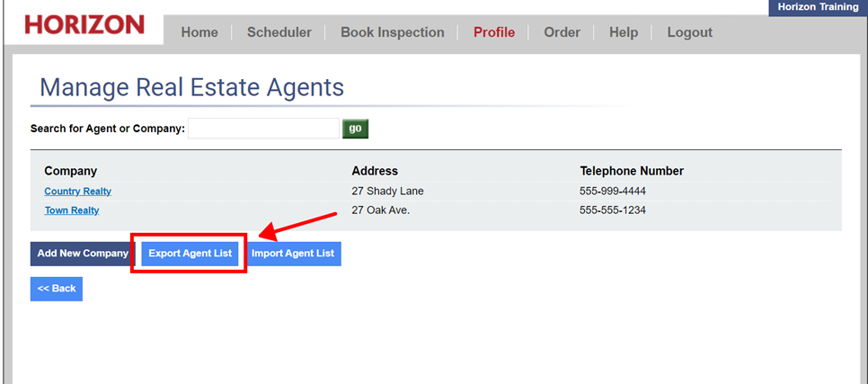Click the Telephone Number column header
Screen dimensions: 868x384
point(632,171)
